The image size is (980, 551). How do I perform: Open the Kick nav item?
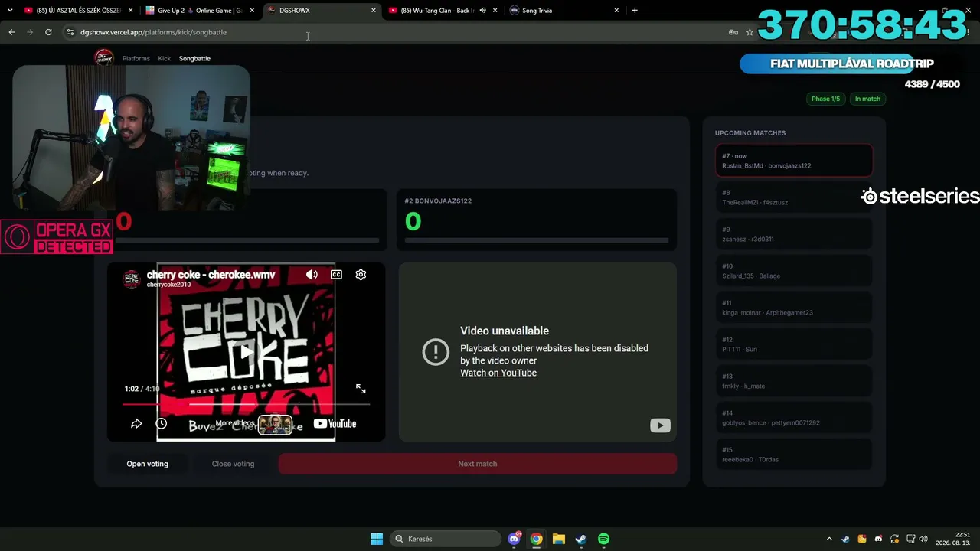point(165,58)
